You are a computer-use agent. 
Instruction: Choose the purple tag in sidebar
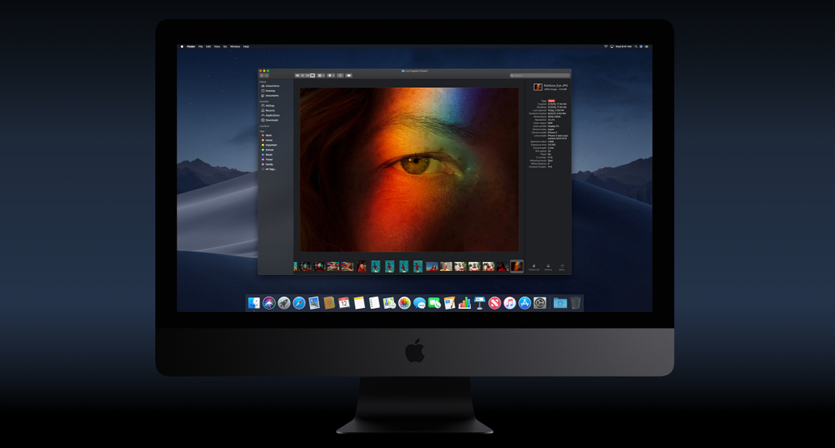point(263,159)
